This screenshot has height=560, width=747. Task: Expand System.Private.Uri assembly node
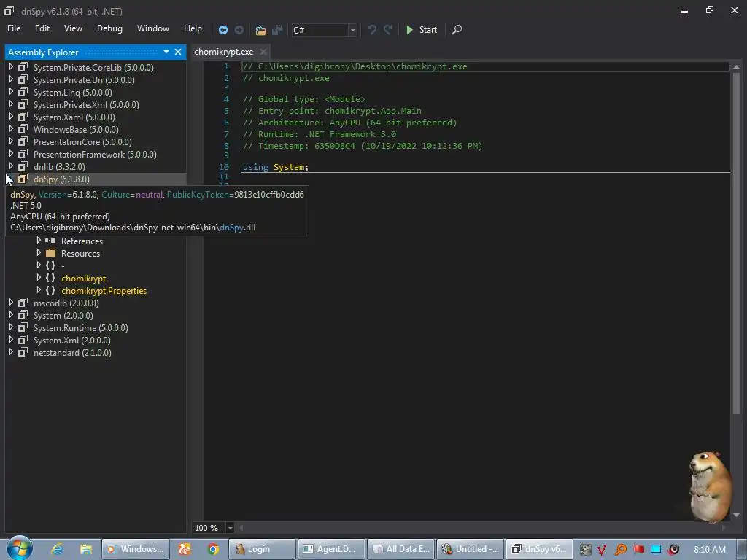(11, 79)
